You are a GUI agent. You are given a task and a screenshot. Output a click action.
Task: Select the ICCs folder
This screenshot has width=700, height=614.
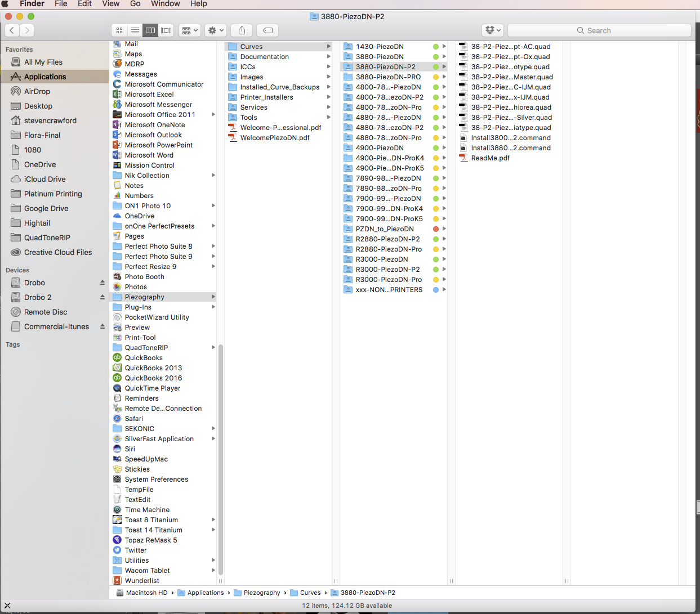pyautogui.click(x=278, y=67)
